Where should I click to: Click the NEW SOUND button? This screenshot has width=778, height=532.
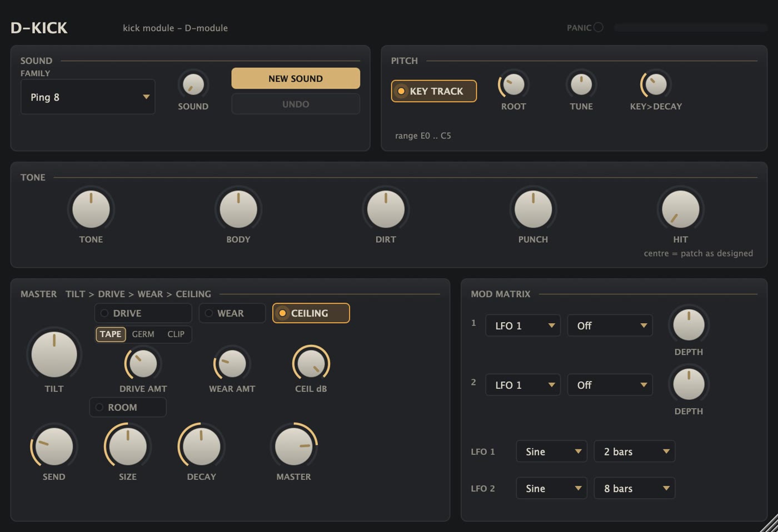coord(296,78)
